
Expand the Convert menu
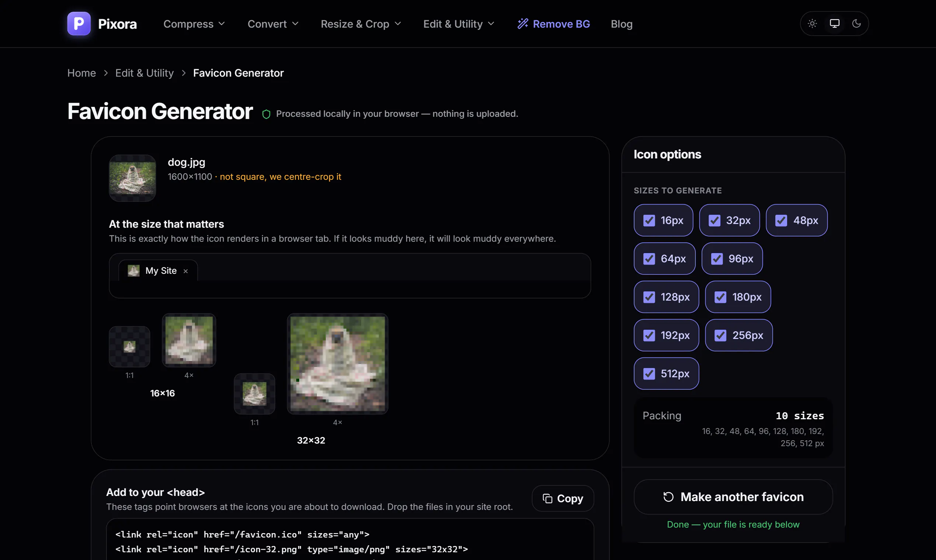point(273,24)
